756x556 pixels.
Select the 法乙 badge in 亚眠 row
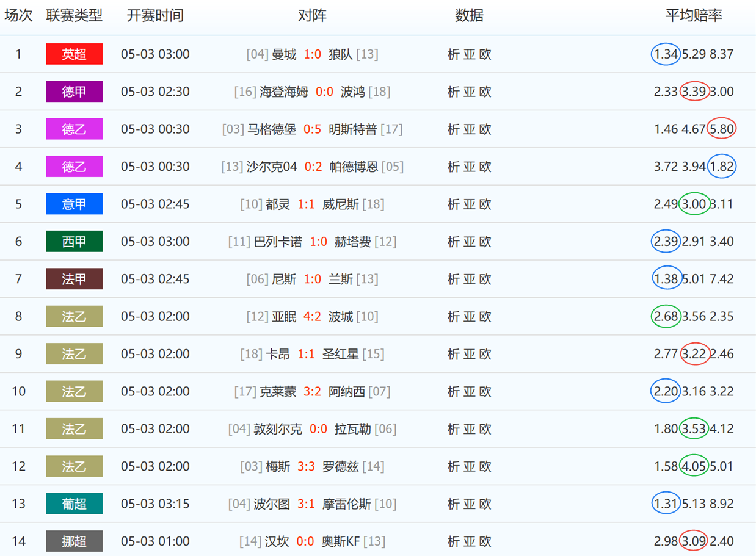coord(74,316)
